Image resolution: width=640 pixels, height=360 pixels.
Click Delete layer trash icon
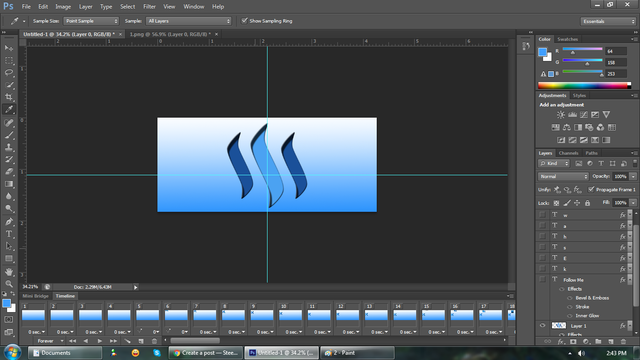pyautogui.click(x=623, y=342)
